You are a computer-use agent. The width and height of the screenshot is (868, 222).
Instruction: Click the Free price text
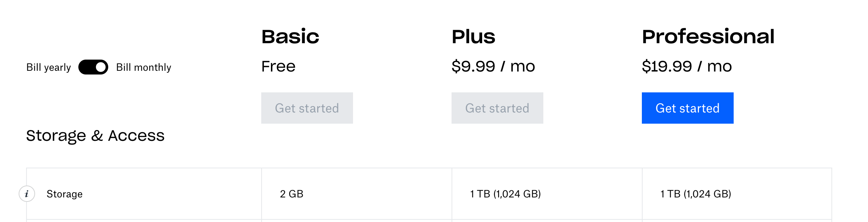point(278,66)
